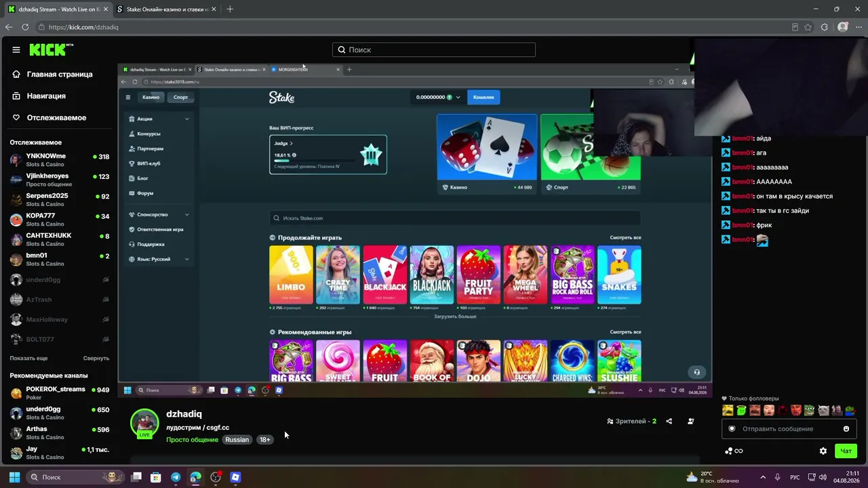Open the POKEROK_streams recommended channel
Viewport: 868px width, 488px height.
[x=60, y=393]
